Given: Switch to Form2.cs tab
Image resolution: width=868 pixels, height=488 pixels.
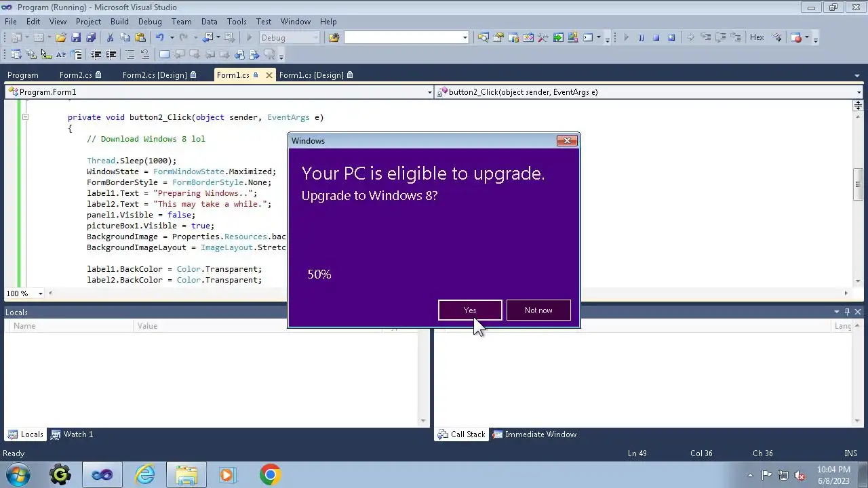Looking at the screenshot, I should 80,75.
